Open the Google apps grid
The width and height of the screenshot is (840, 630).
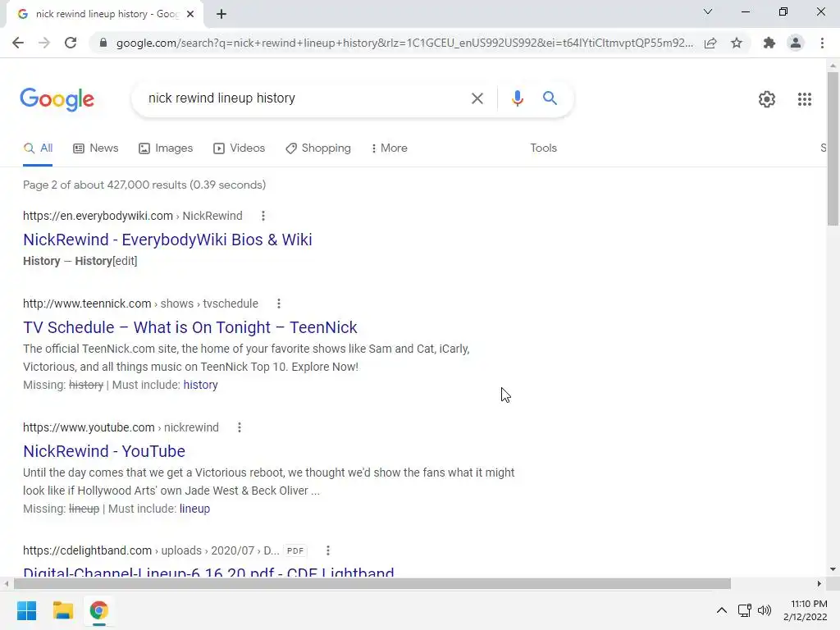coord(804,99)
